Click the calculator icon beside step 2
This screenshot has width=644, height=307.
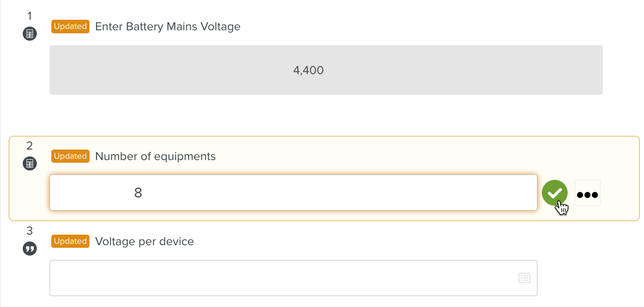coord(30,164)
